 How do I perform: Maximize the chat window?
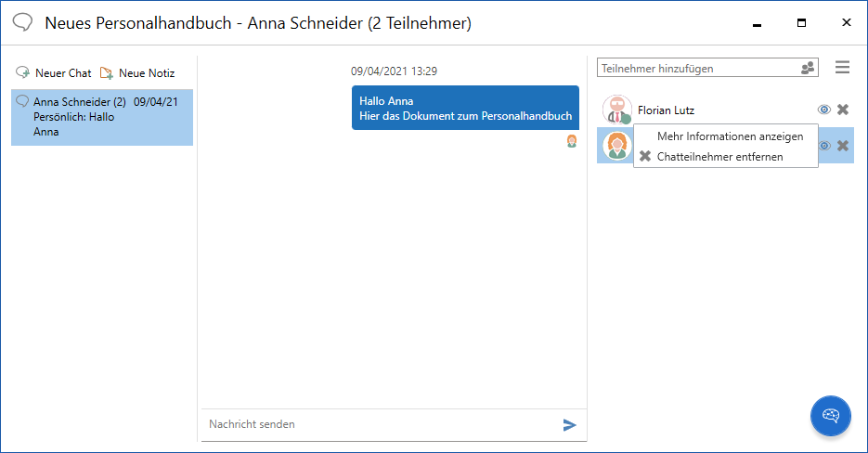pyautogui.click(x=801, y=23)
